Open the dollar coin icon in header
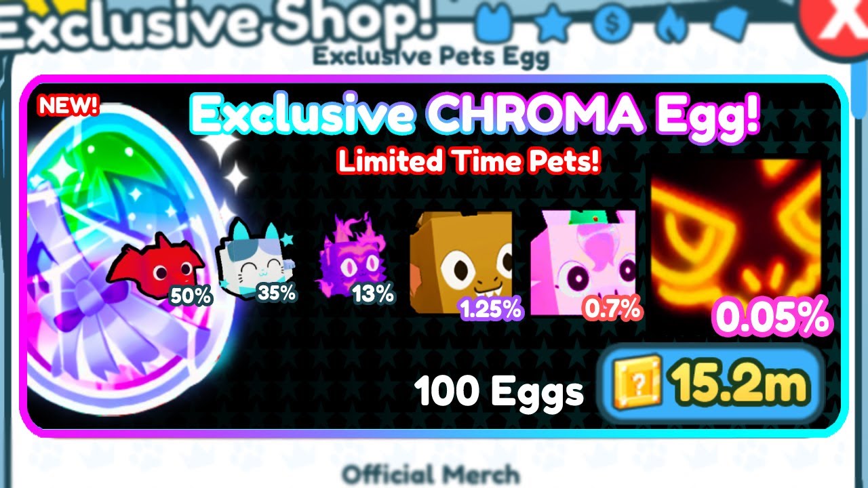Screen dimensions: 868x488 [612, 24]
